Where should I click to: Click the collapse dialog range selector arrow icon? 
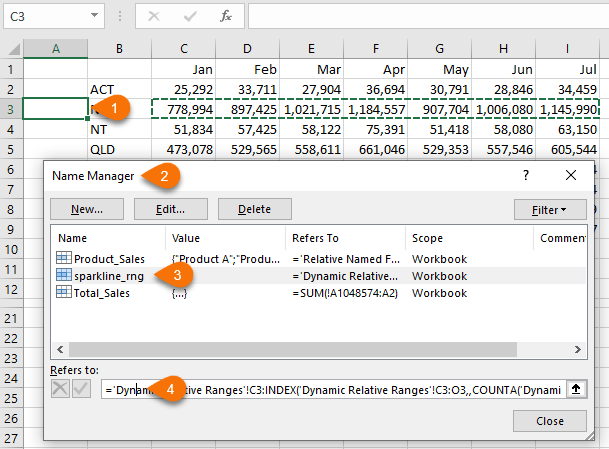tap(576, 389)
